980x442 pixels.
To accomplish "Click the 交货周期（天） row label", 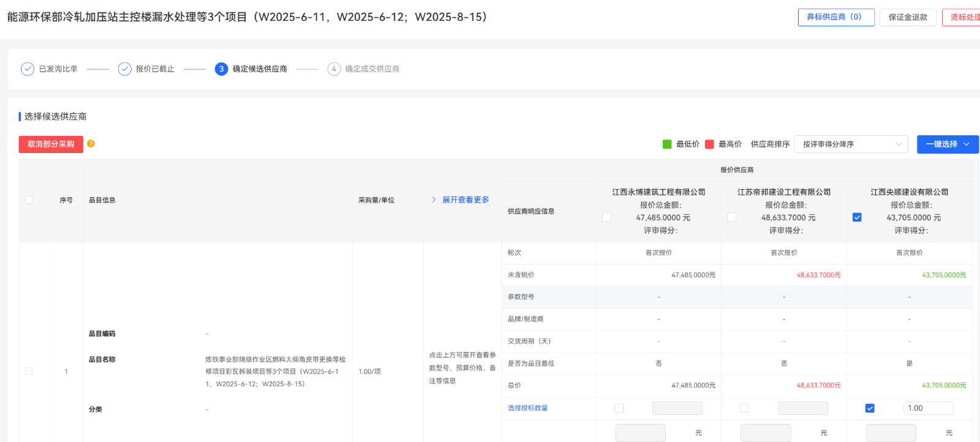I will tap(529, 342).
